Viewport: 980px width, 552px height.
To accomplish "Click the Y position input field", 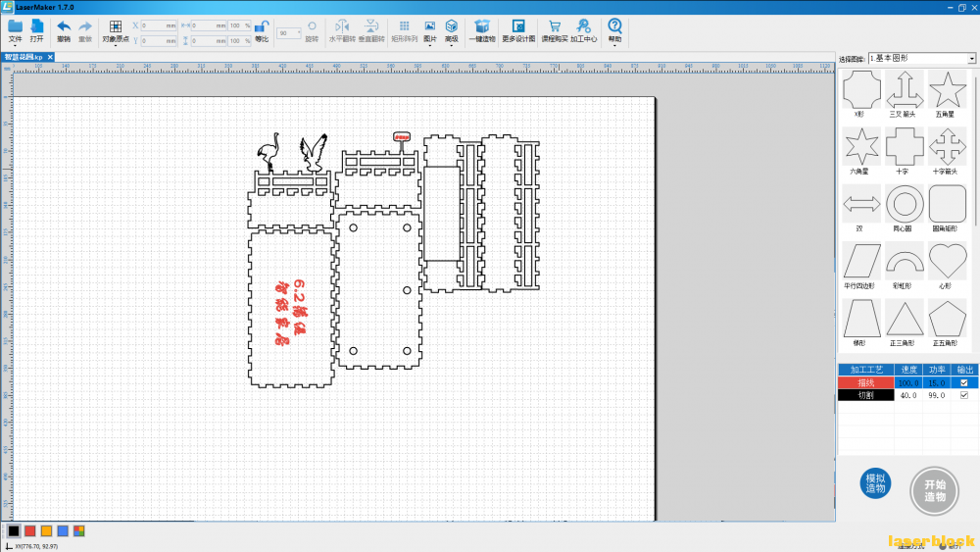I will [159, 40].
